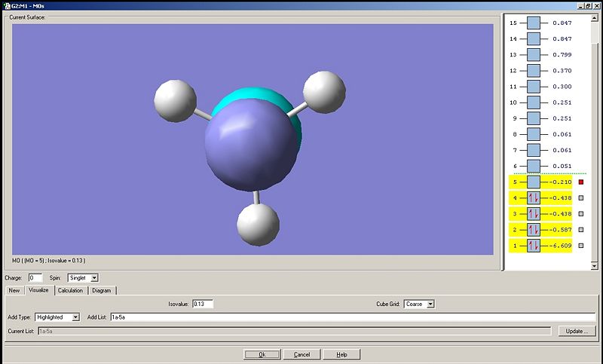This screenshot has width=603, height=364.
Task: Select molecular orbital 5 occupancy box
Action: 534,182
